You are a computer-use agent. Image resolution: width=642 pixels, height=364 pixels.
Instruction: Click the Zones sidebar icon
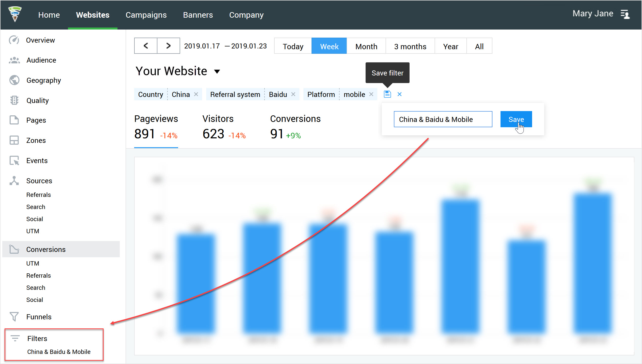(x=14, y=140)
